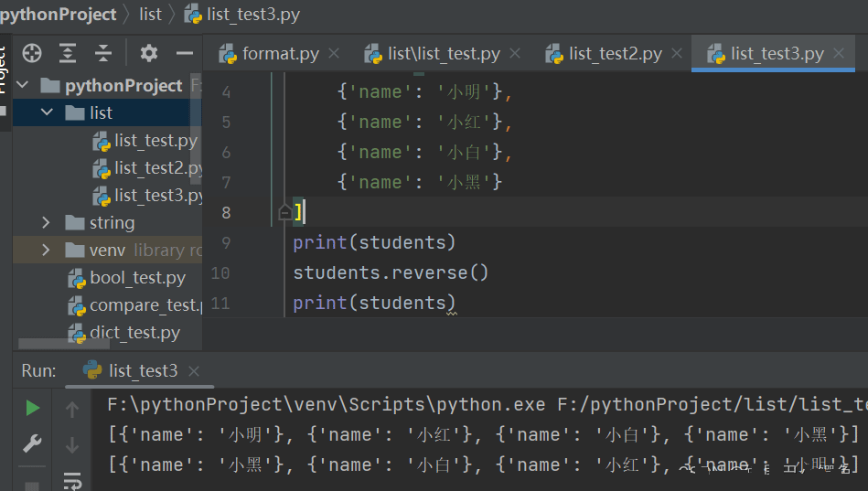Run list_test3 with green play button
The height and width of the screenshot is (491, 868).
click(x=33, y=408)
